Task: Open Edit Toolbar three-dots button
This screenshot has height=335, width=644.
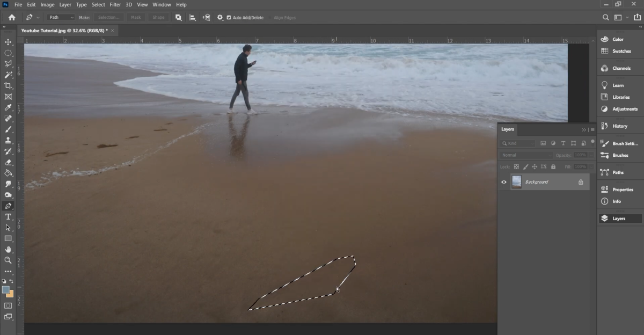Action: pos(8,272)
